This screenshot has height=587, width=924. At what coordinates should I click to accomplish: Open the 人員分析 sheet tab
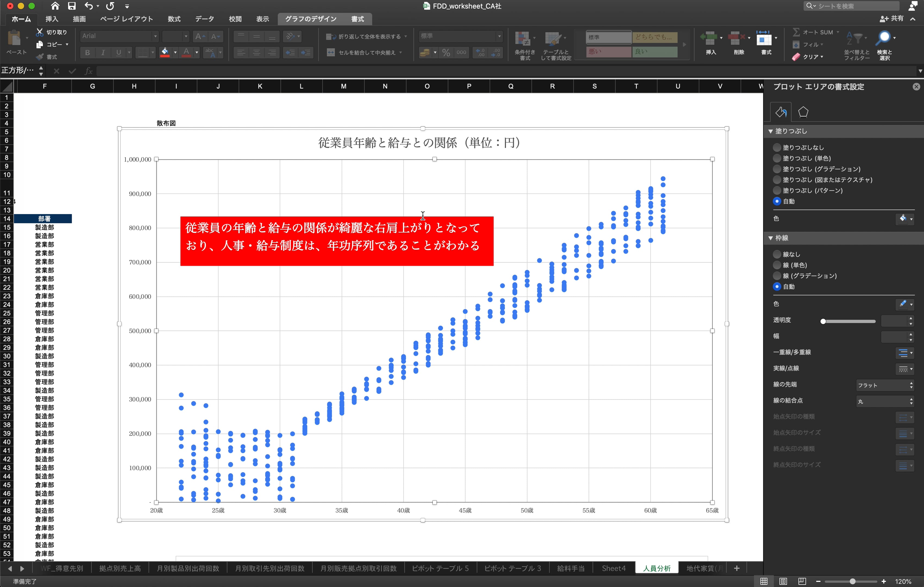click(x=656, y=568)
